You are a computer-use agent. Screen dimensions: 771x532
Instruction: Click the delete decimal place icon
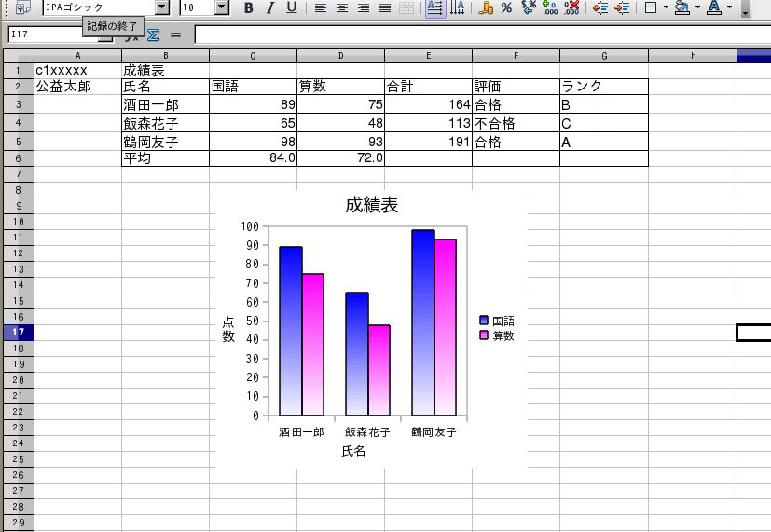point(572,8)
